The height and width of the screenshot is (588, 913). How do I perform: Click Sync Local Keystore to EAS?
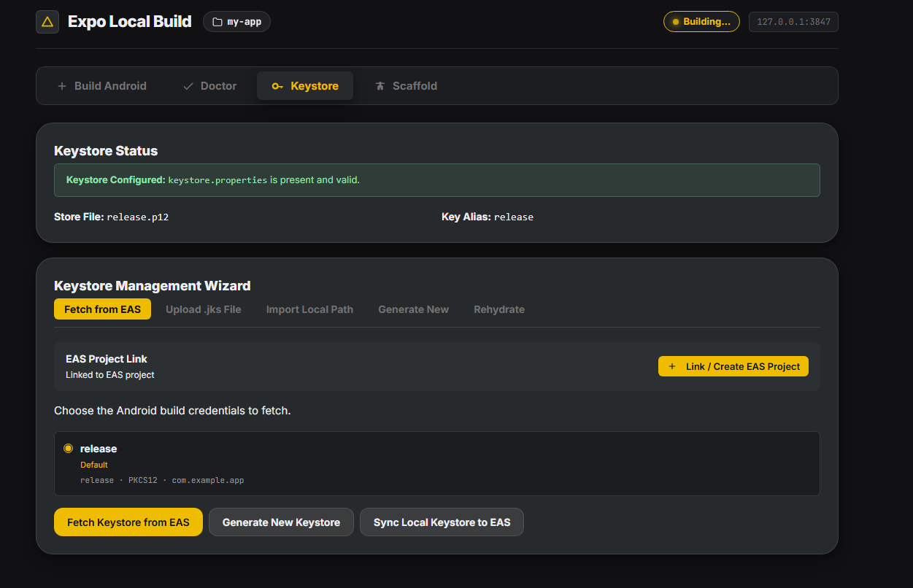click(x=442, y=522)
